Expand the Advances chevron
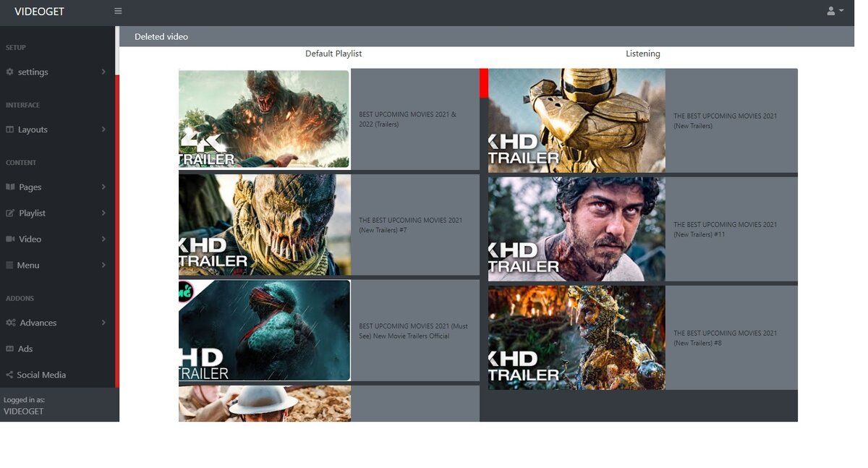Image resolution: width=868 pixels, height=468 pixels. click(x=103, y=323)
